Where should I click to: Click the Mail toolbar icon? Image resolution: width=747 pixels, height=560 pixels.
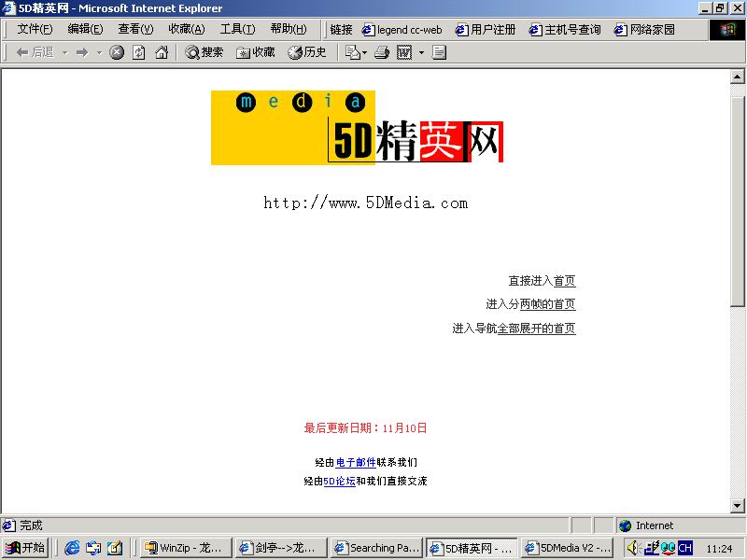353,52
